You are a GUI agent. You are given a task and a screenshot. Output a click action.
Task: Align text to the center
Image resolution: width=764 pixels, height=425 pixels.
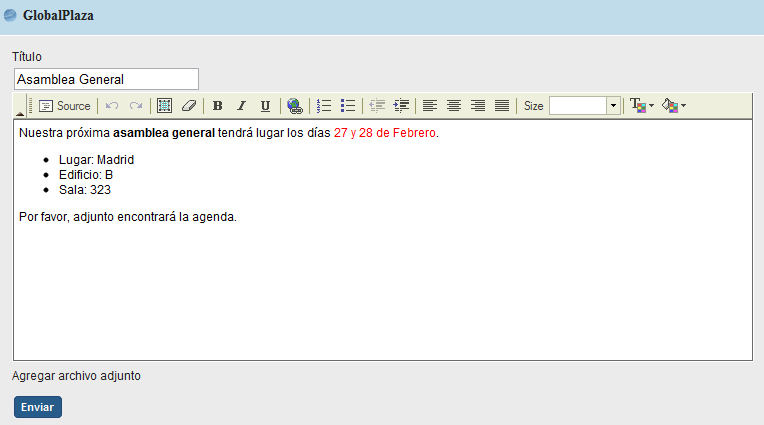point(454,106)
